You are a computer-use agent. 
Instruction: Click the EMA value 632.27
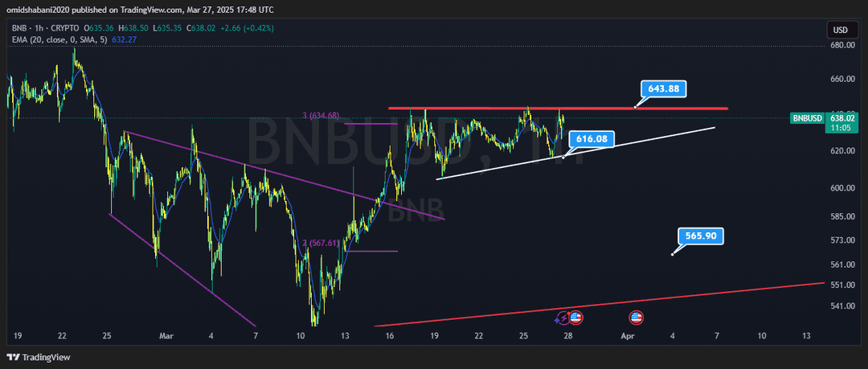[124, 39]
